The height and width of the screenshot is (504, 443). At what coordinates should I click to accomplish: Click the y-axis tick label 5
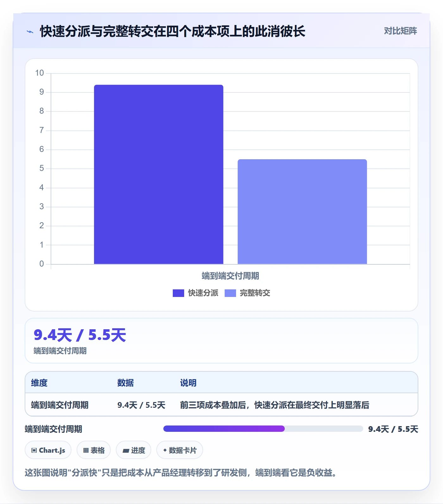click(x=41, y=168)
